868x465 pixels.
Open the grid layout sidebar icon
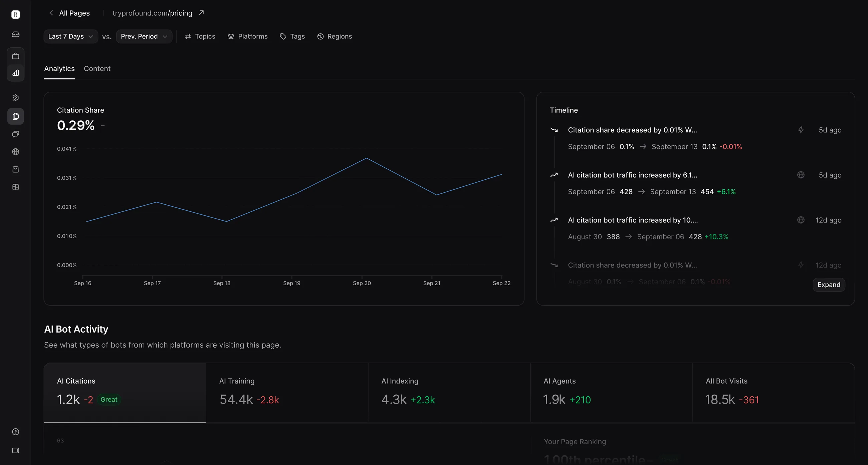[x=15, y=187]
